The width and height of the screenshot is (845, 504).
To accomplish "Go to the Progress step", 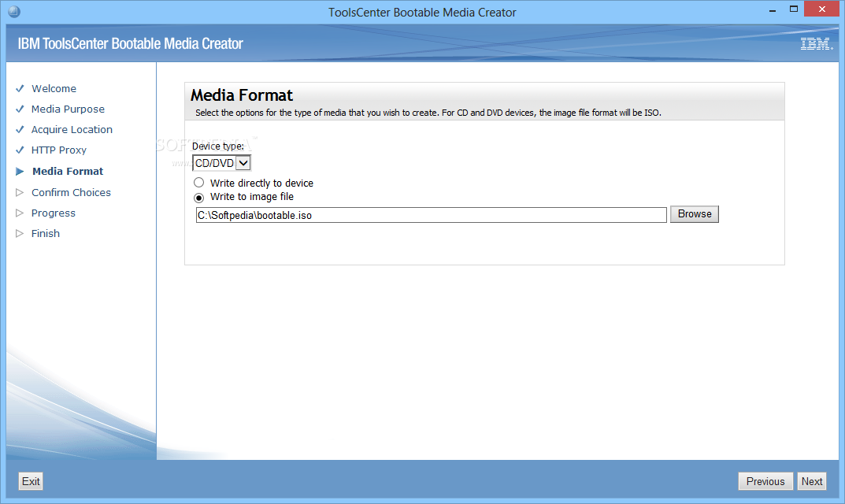I will (x=54, y=213).
